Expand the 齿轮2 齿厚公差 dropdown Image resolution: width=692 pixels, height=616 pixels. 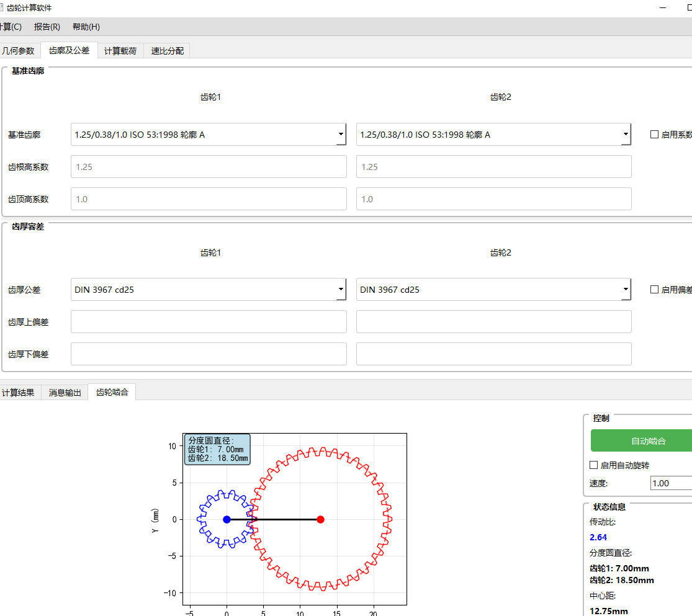(493, 290)
